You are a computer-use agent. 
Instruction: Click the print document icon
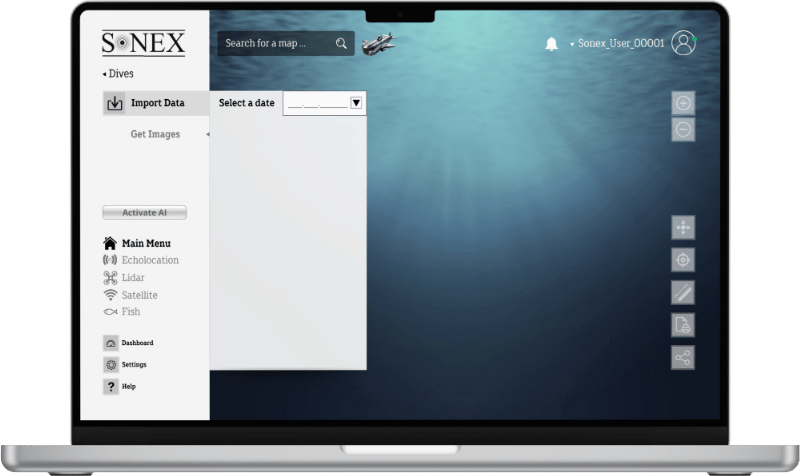click(683, 325)
